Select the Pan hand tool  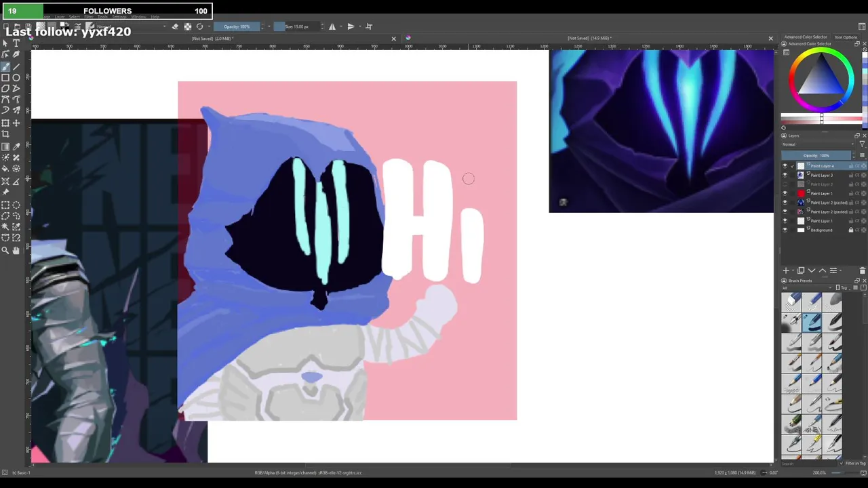16,250
